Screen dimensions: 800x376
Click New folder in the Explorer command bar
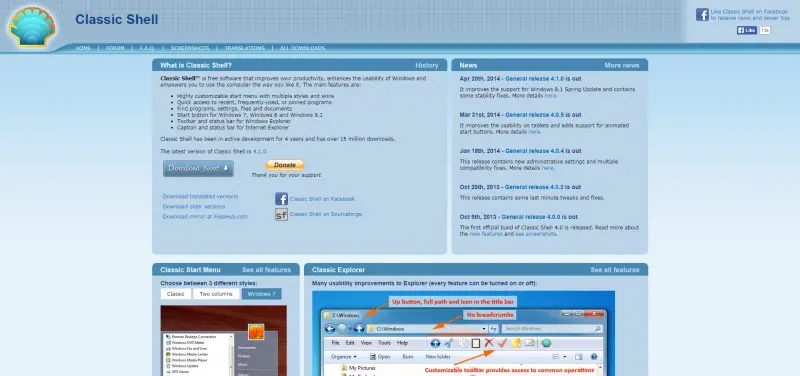click(x=438, y=357)
